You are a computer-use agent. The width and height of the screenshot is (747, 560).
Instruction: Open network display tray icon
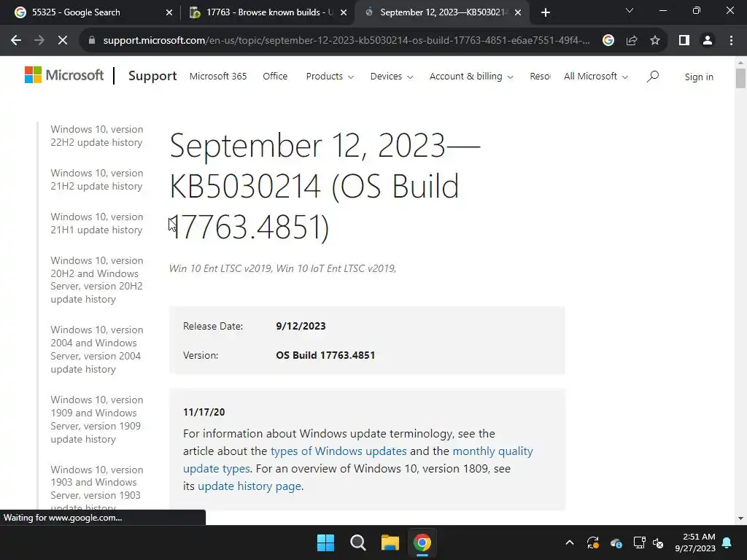pos(639,542)
